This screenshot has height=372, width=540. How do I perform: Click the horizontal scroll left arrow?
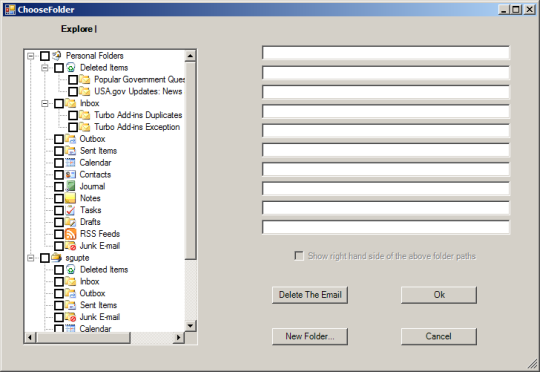point(30,338)
